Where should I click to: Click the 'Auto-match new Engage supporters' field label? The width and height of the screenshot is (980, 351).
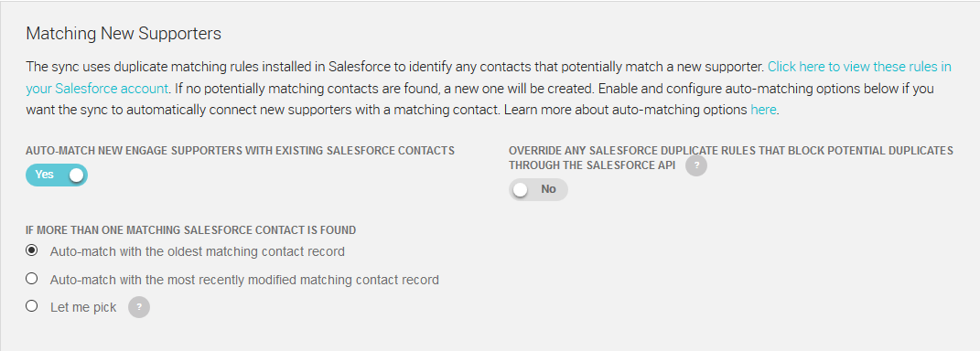(240, 151)
